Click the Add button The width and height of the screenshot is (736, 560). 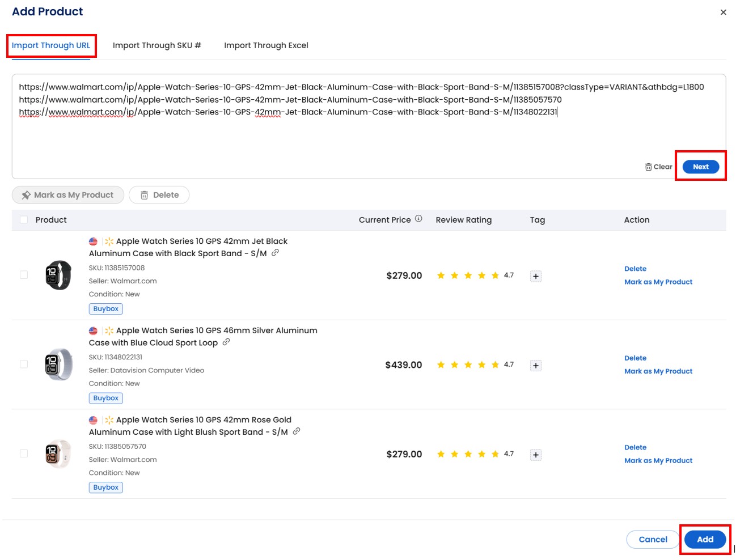(705, 540)
